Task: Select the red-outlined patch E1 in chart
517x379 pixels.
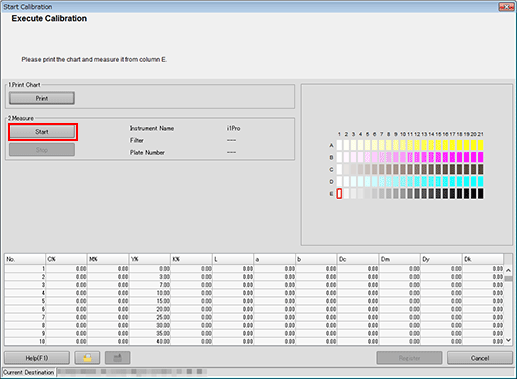Action: pyautogui.click(x=339, y=194)
